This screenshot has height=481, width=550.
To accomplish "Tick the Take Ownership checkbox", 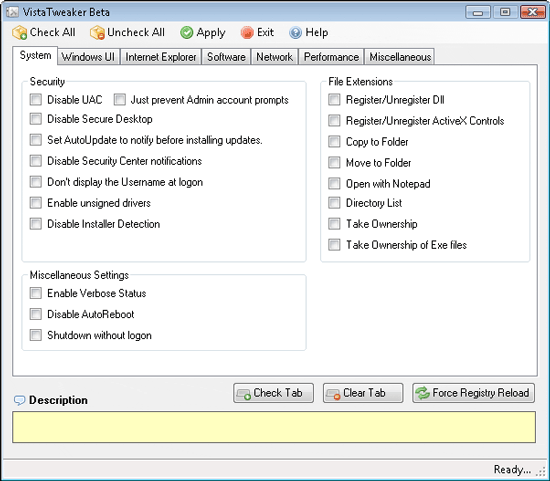I will 334,224.
